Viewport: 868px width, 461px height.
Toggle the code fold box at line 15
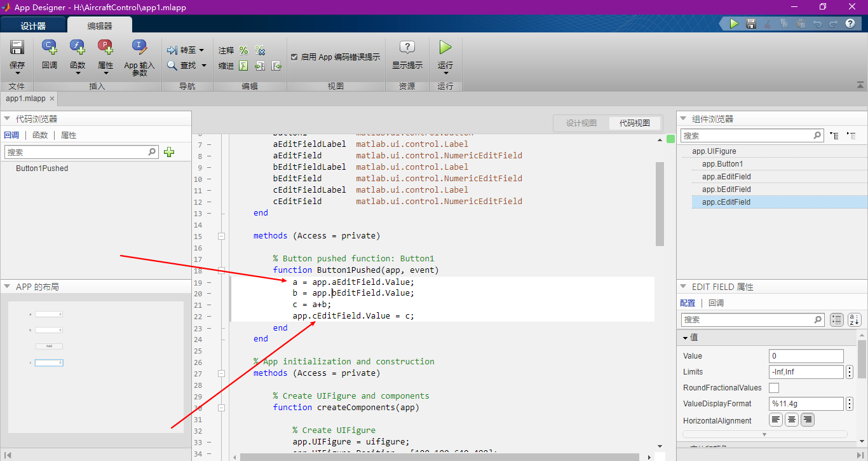pos(221,236)
